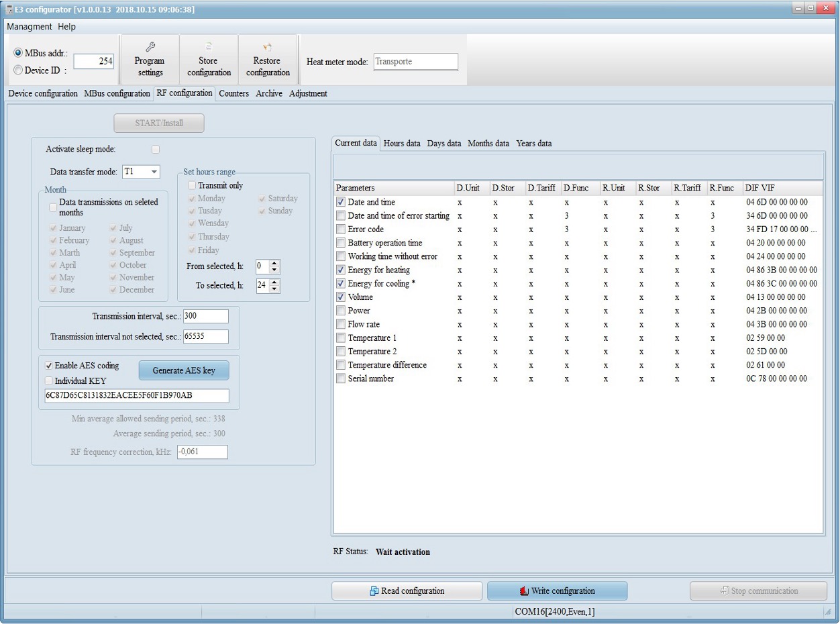Click the Restore configuration toolbar icon

click(267, 59)
